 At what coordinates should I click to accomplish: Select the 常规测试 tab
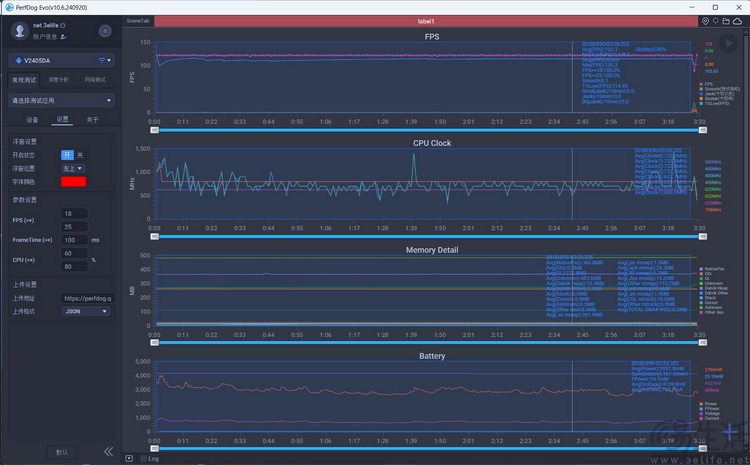tap(24, 80)
